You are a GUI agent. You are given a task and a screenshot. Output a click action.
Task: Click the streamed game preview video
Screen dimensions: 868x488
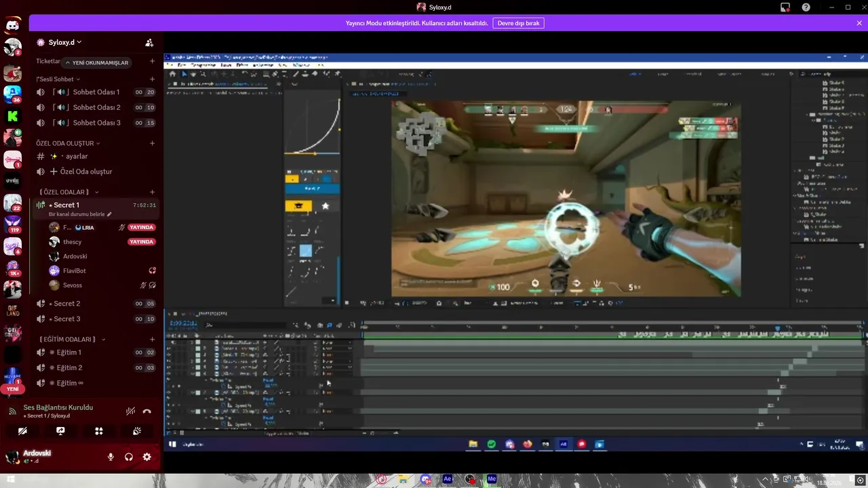566,199
